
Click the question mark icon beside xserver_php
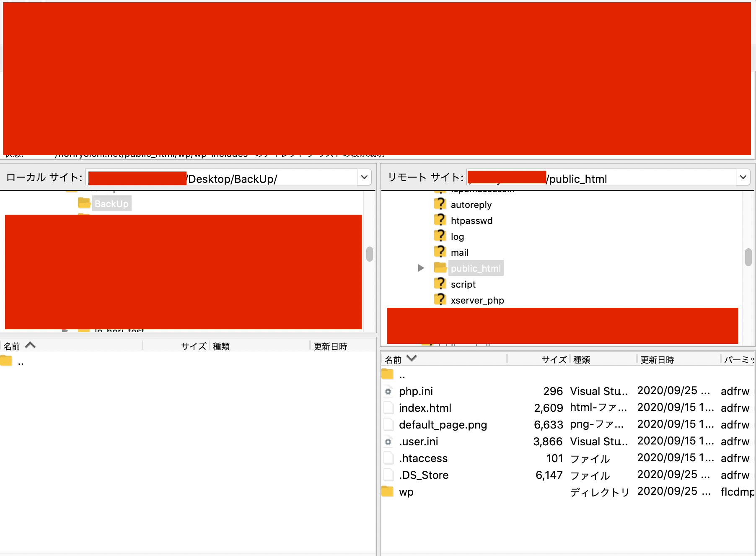pyautogui.click(x=440, y=299)
